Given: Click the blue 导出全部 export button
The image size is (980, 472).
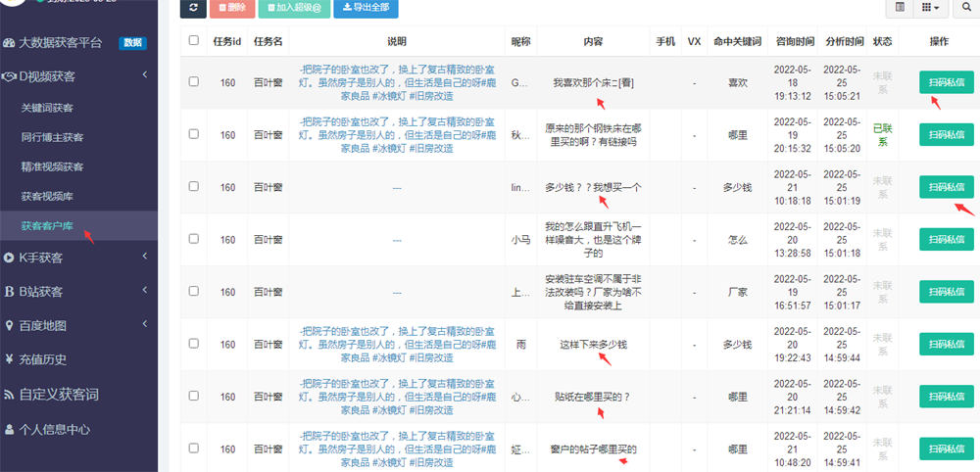Looking at the screenshot, I should click(365, 8).
